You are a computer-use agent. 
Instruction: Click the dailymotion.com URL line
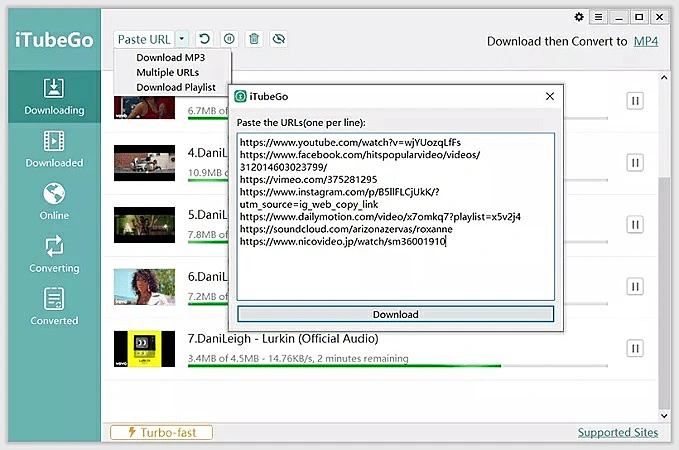pos(380,217)
